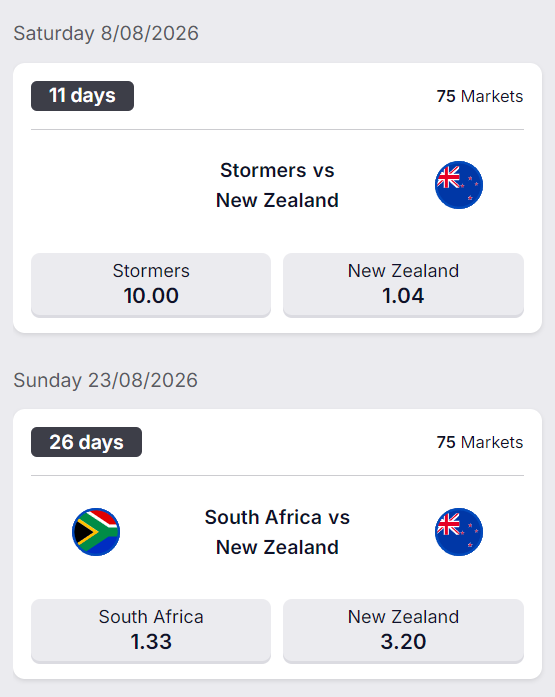Open Stormers vs New Zealand match title

point(277,185)
